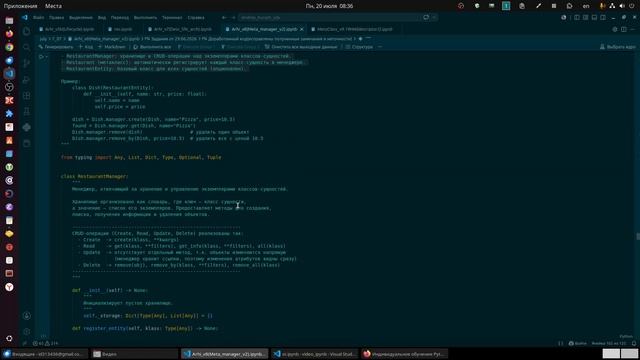640x360 pixels.
Task: Open the Source Control view
Action: [27, 63]
